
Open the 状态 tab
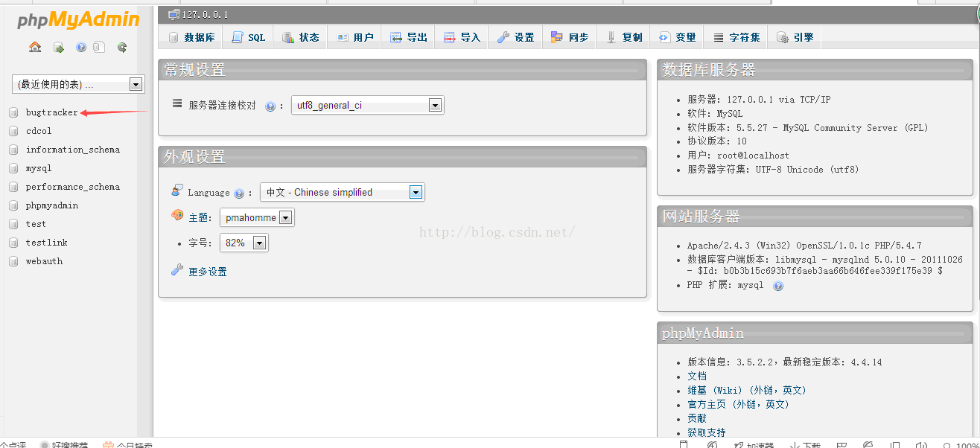click(300, 37)
